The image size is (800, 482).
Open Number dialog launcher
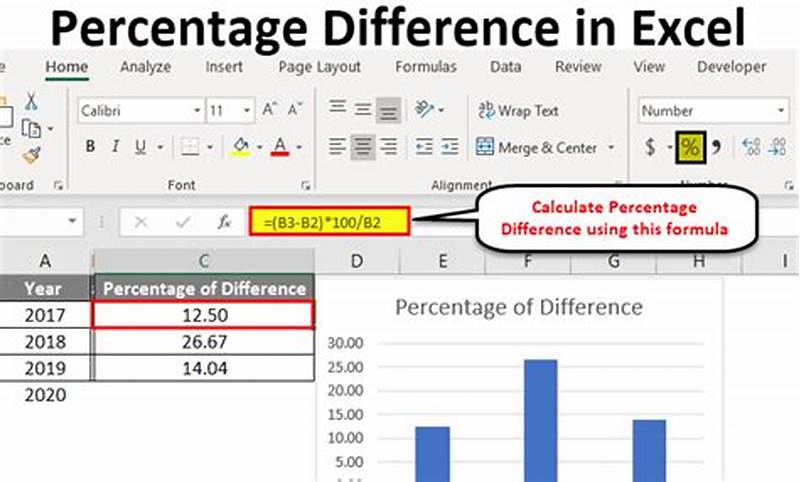pyautogui.click(x=789, y=186)
